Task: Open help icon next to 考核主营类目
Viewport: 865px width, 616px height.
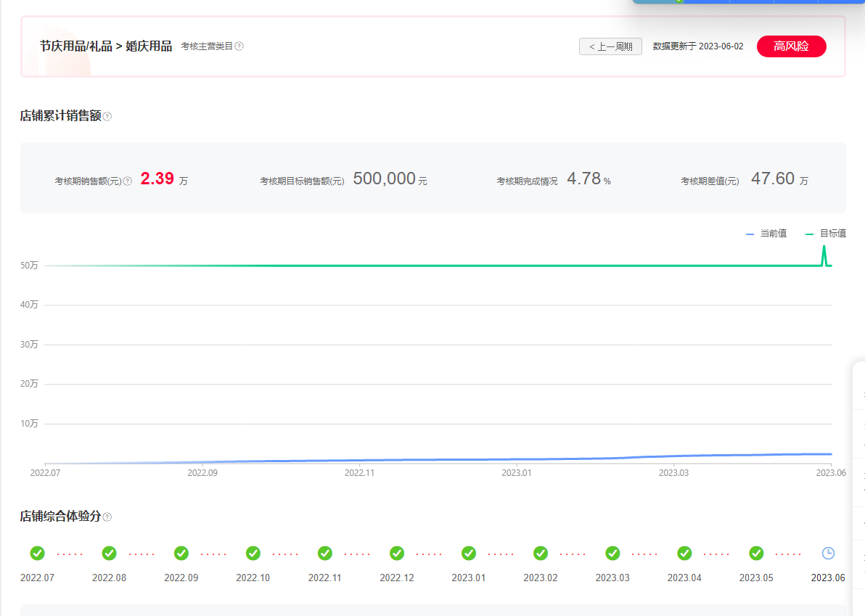Action: click(x=239, y=46)
